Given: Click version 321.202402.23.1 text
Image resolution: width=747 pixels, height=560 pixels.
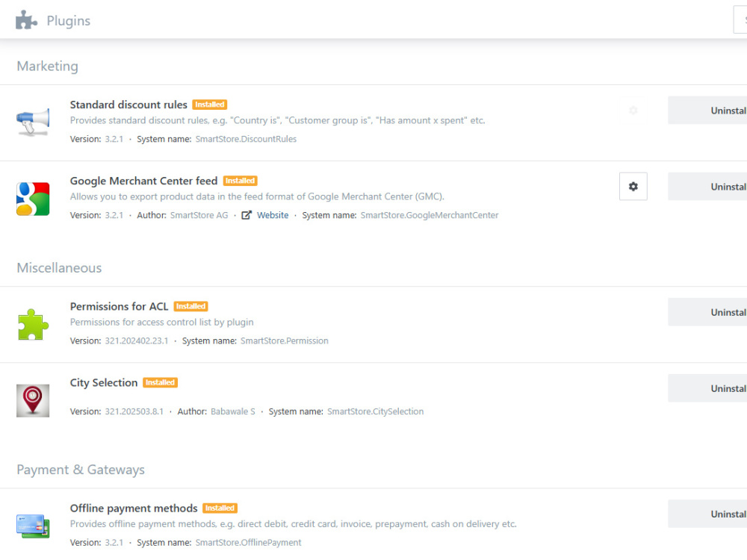Looking at the screenshot, I should point(136,341).
